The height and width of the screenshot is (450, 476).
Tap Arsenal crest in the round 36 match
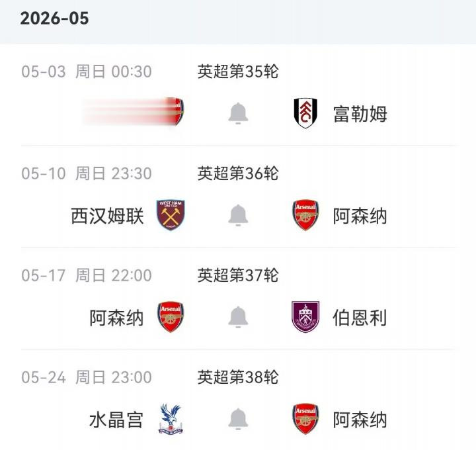(x=305, y=216)
